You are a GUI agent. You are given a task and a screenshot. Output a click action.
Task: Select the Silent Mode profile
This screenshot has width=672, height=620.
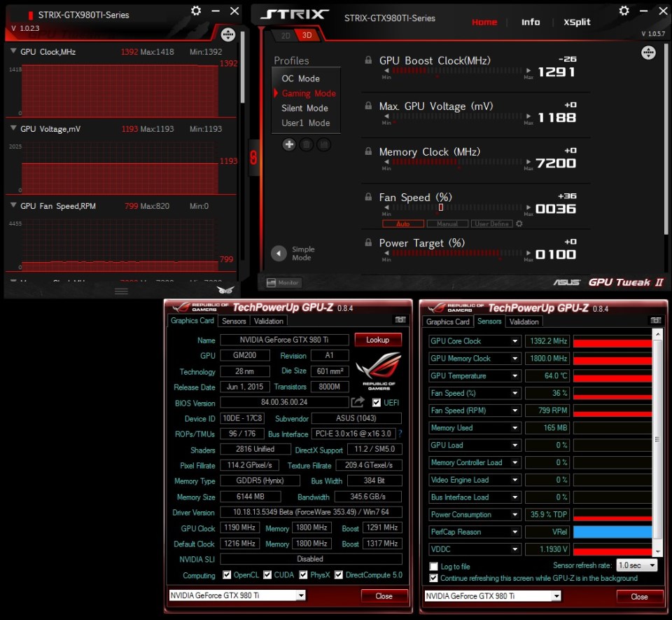coord(304,108)
